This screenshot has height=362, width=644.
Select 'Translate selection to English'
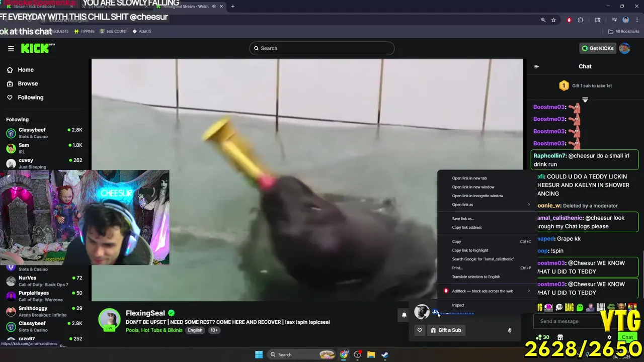pyautogui.click(x=476, y=277)
